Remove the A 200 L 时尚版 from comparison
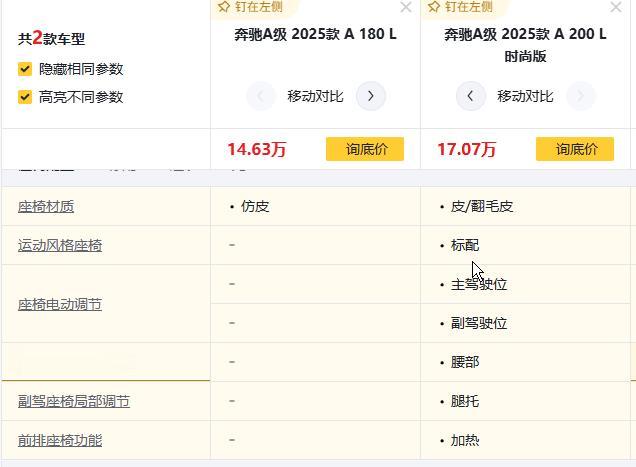This screenshot has height=467, width=636. (x=615, y=8)
